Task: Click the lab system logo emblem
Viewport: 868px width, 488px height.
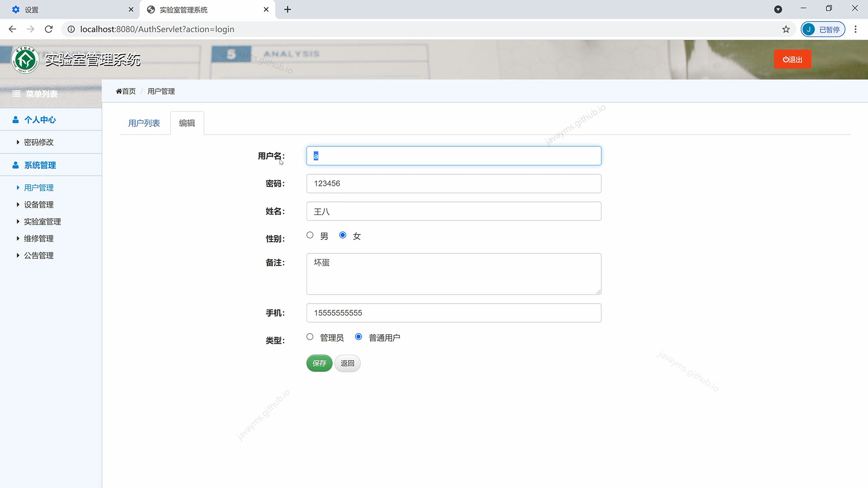Action: point(25,60)
